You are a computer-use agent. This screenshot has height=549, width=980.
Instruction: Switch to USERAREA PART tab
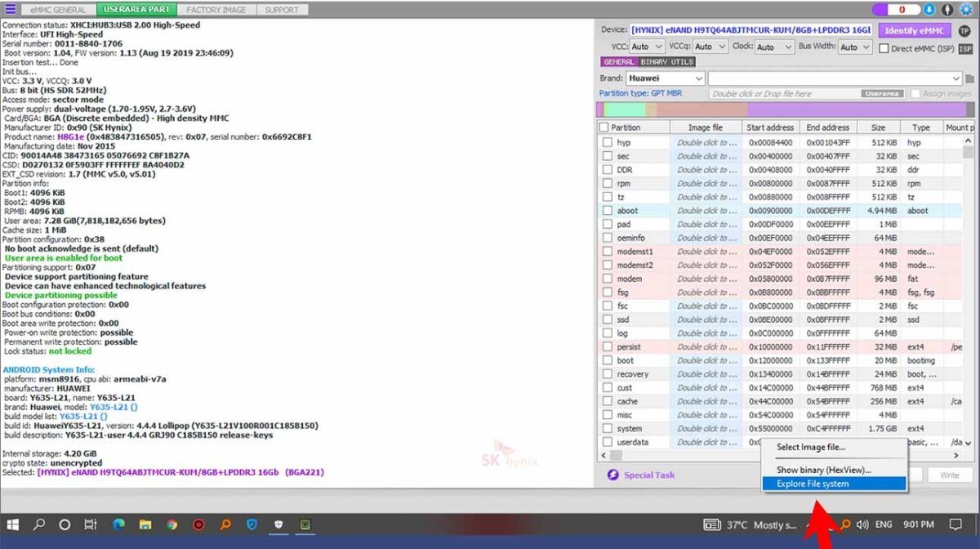(x=136, y=10)
